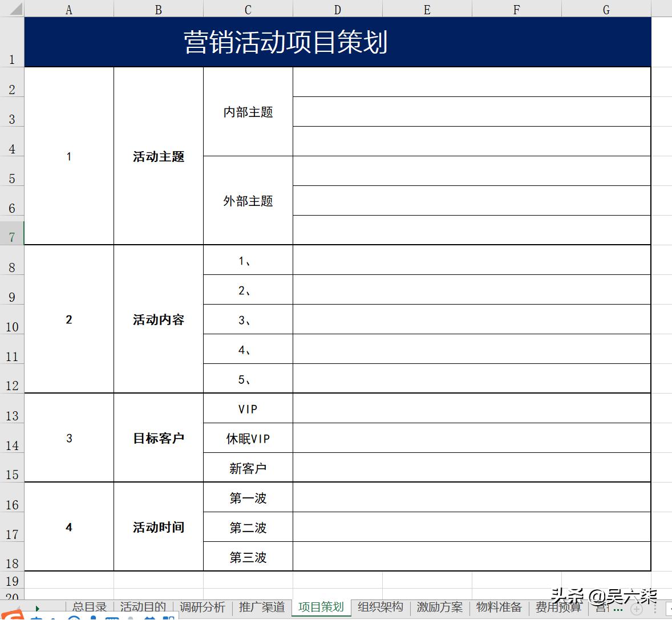Open the 物料准备 sheet
672x620 pixels.
coord(499,607)
